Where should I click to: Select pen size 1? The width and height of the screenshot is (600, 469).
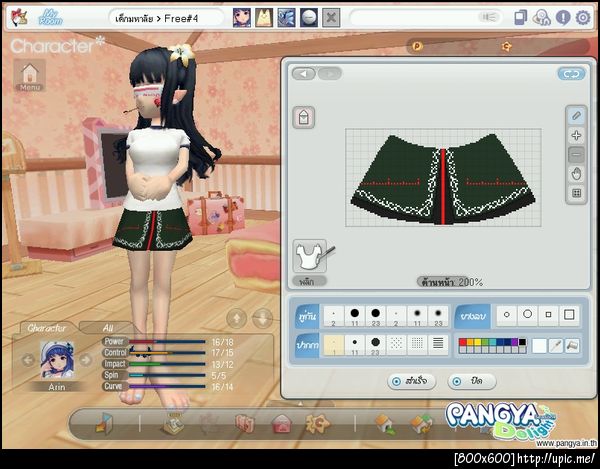click(334, 345)
